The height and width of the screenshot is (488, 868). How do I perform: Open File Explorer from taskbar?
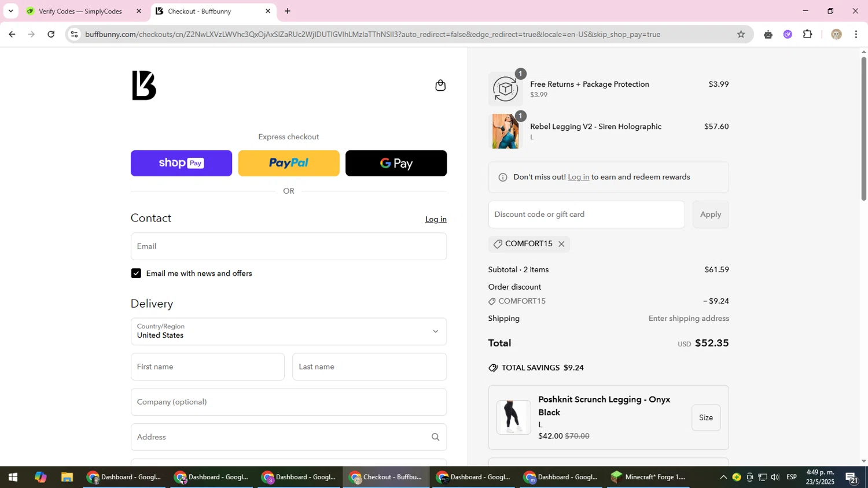coord(67,477)
